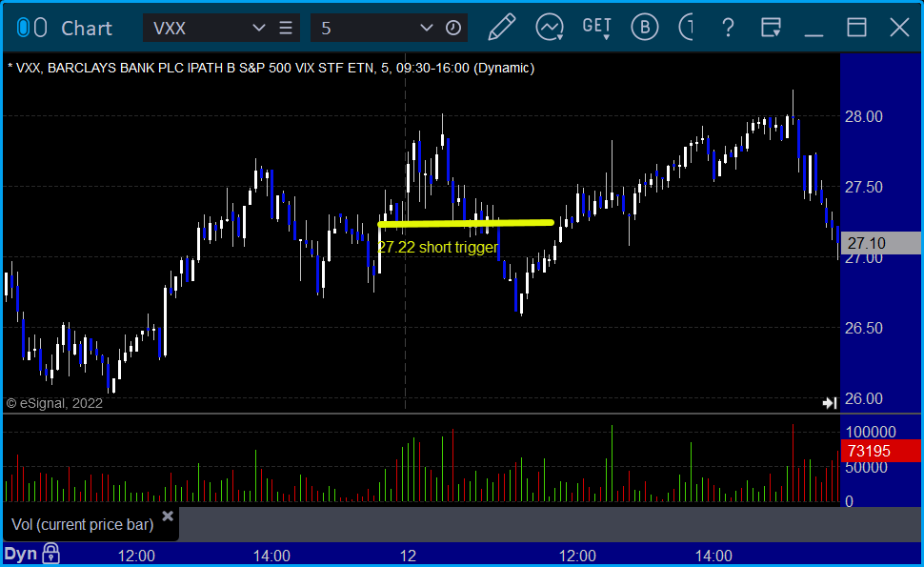
Task: Select the pencil drawing tools icon
Action: (502, 27)
